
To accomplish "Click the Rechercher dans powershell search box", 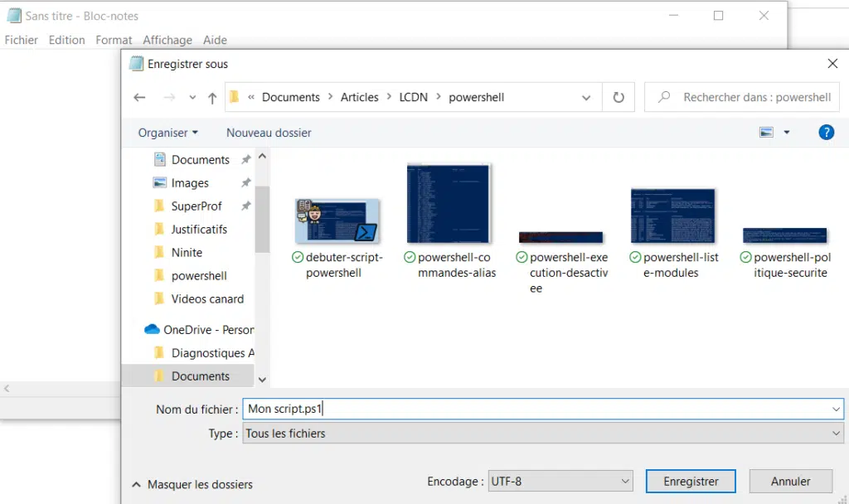I will [x=742, y=97].
